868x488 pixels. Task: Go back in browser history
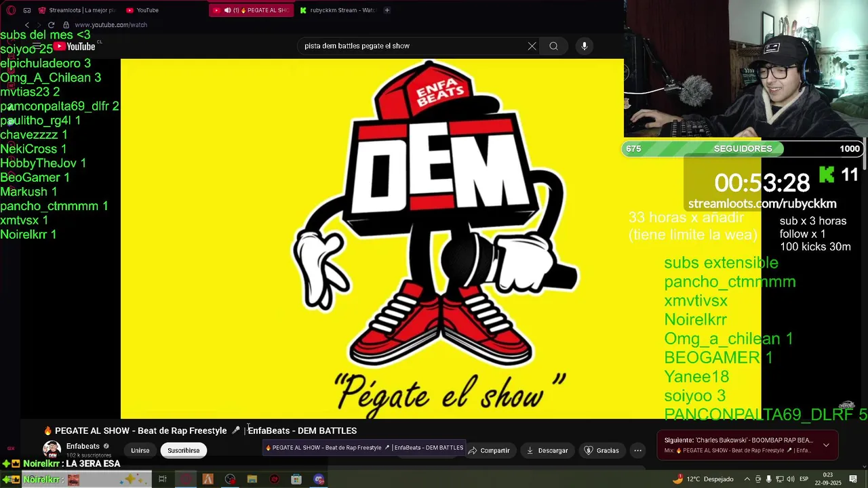(27, 25)
